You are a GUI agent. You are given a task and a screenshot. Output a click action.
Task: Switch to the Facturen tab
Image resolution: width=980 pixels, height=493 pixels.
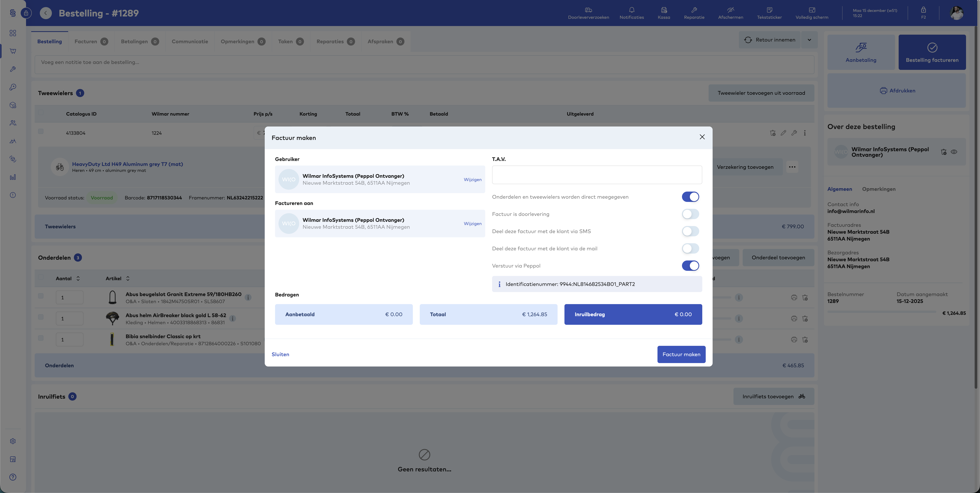86,42
